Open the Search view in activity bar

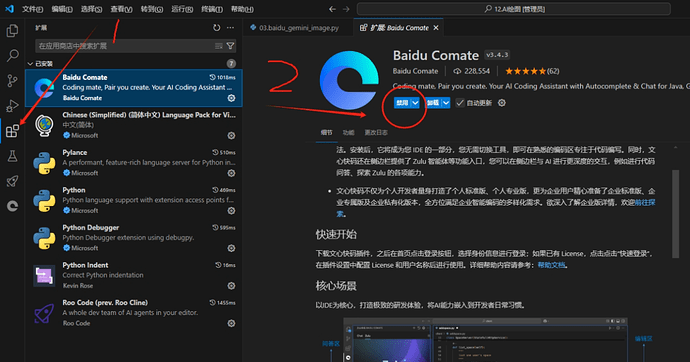click(12, 55)
